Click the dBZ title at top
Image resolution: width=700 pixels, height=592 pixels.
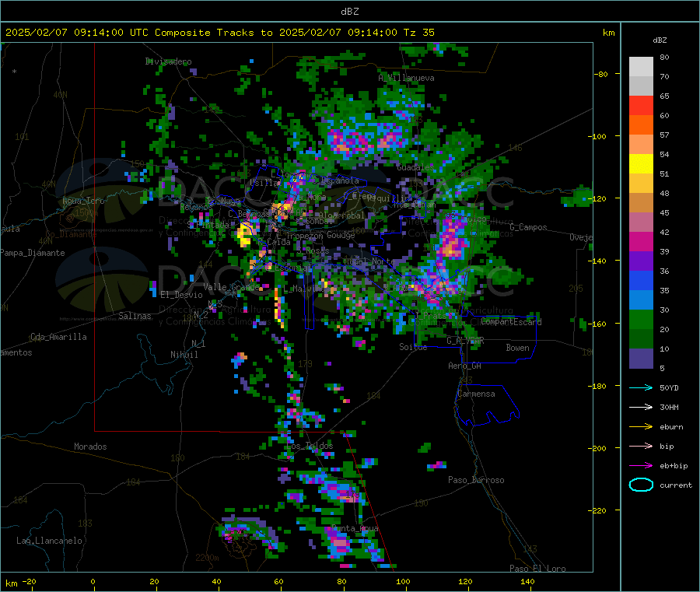click(349, 12)
